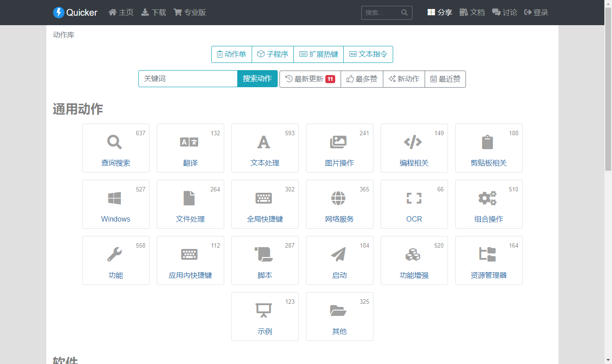Click the 通用动作 heading
The image size is (612, 364).
point(78,109)
